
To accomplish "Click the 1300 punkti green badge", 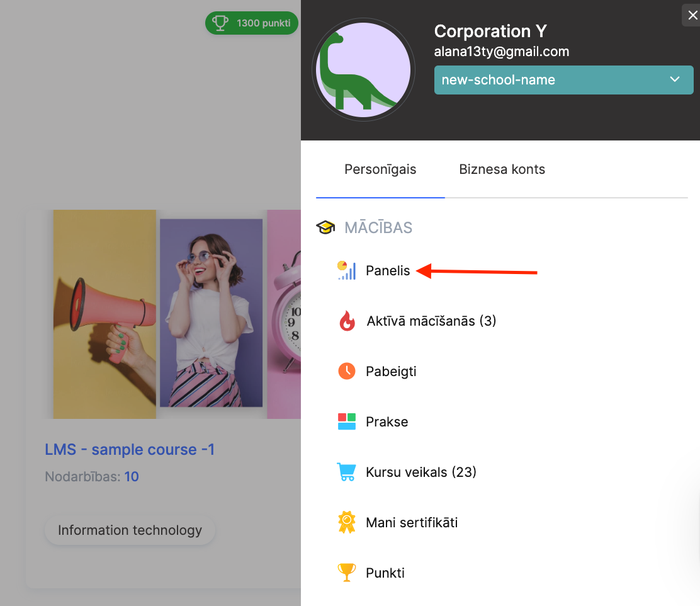I will (252, 23).
